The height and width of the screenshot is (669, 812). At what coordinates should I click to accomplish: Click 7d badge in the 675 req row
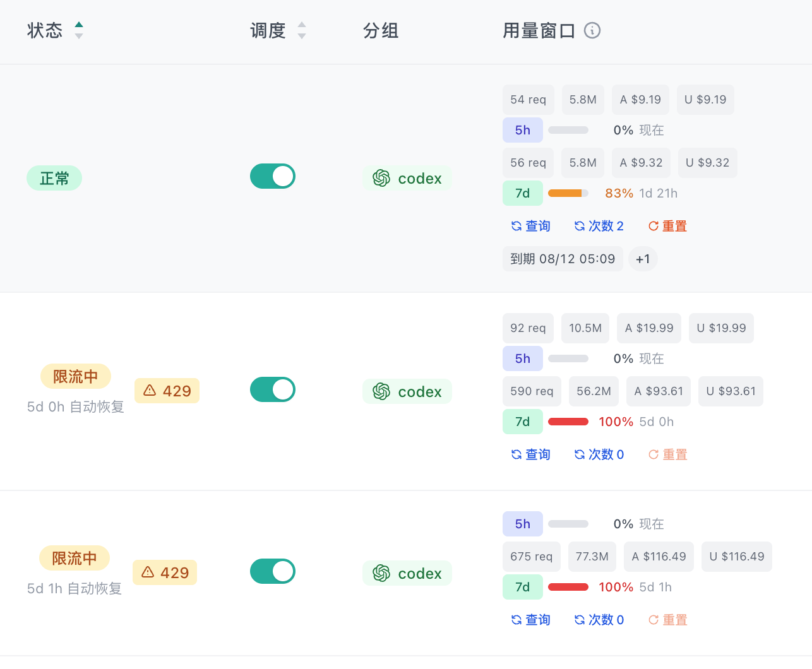[523, 587]
